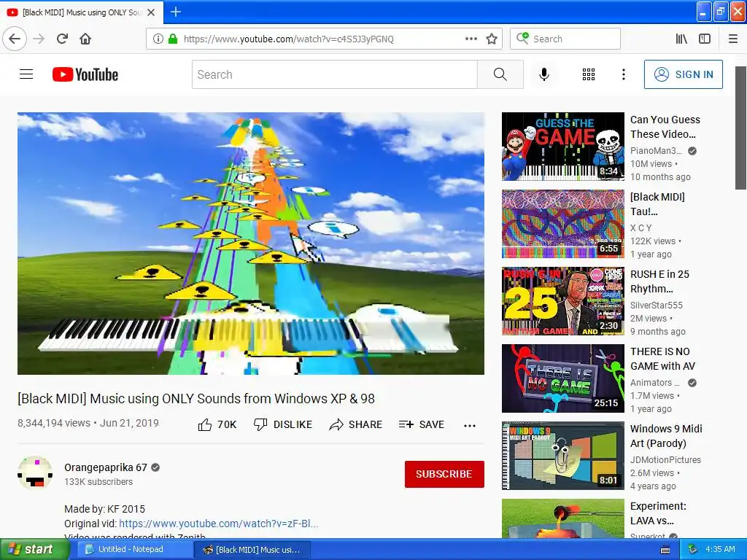Click the Firefox search box

pos(565,39)
